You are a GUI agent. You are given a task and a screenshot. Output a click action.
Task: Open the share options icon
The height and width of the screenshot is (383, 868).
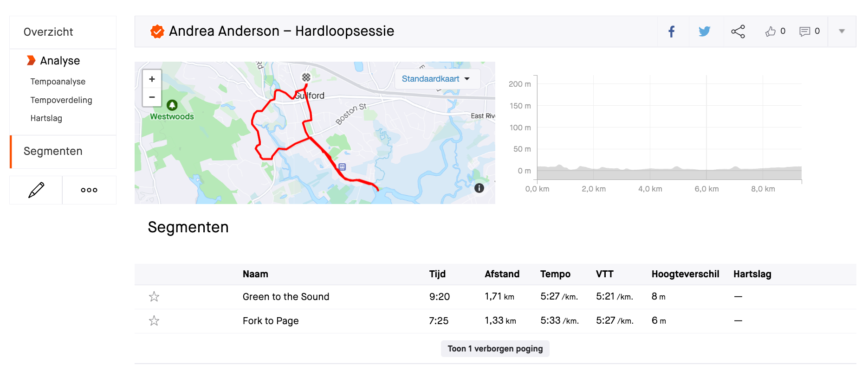(738, 32)
